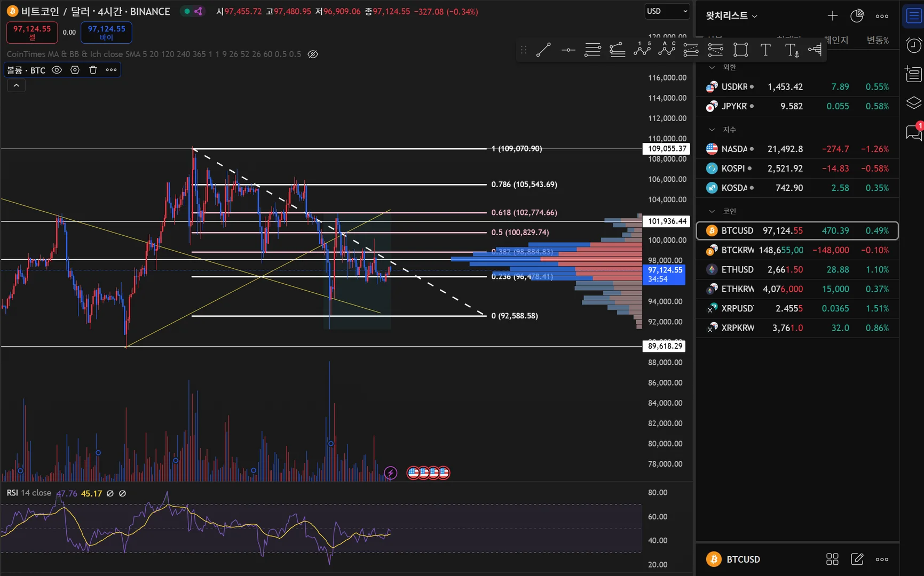Open the watchlist panel sidebar icon
Viewport: 924px width, 576px height.
coord(913,16)
